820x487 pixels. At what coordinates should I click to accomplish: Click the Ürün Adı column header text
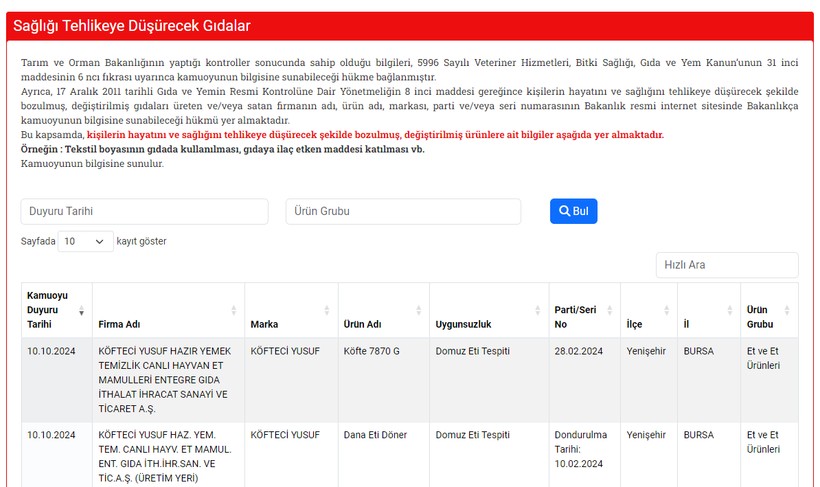point(362,324)
